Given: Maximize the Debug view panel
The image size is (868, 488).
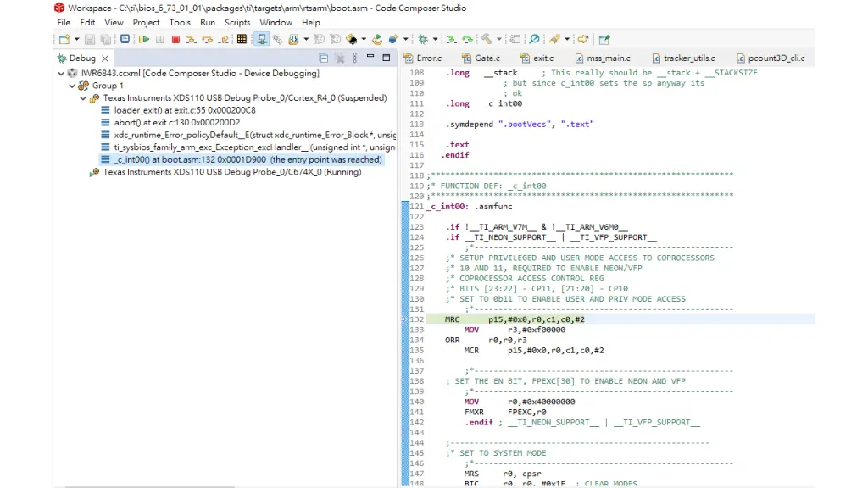Looking at the screenshot, I should tap(387, 58).
